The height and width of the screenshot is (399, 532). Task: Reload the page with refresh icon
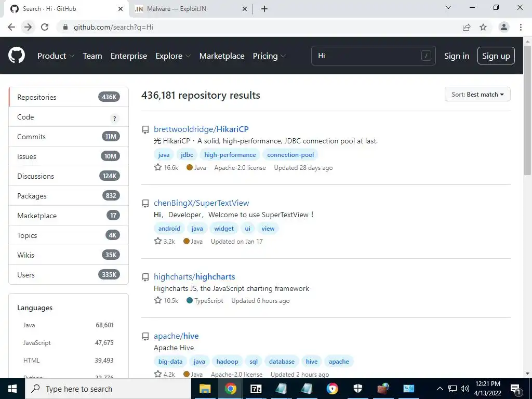click(45, 27)
